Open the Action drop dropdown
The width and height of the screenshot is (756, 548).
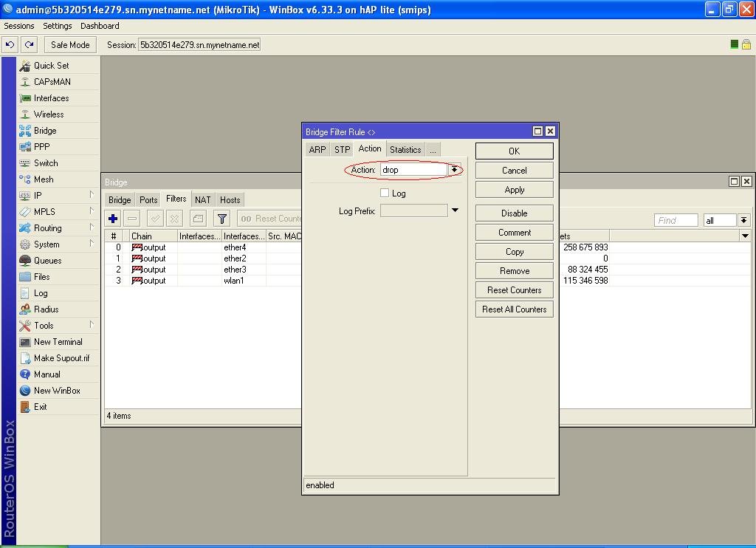tap(456, 170)
